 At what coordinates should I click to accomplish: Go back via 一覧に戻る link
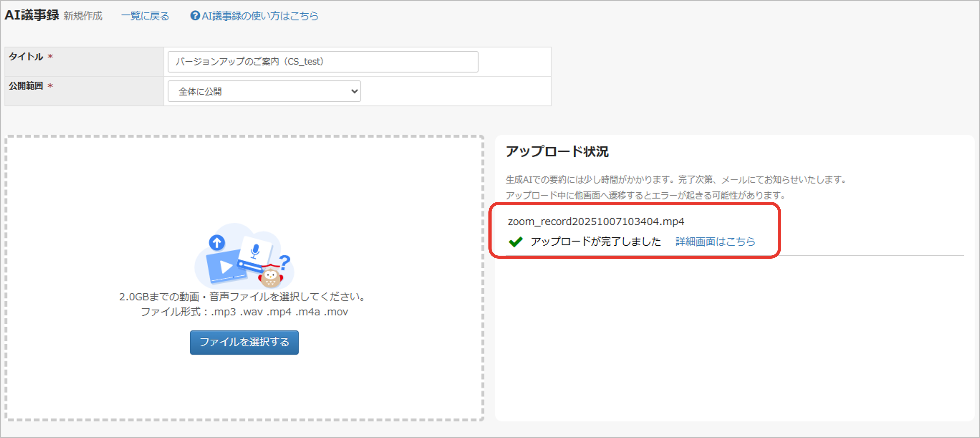(x=145, y=16)
